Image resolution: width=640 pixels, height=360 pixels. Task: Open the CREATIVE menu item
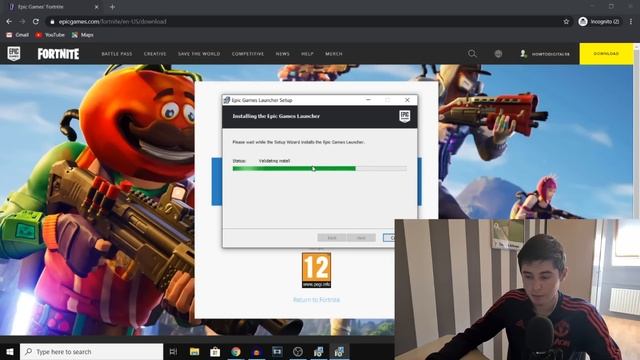[x=155, y=54]
